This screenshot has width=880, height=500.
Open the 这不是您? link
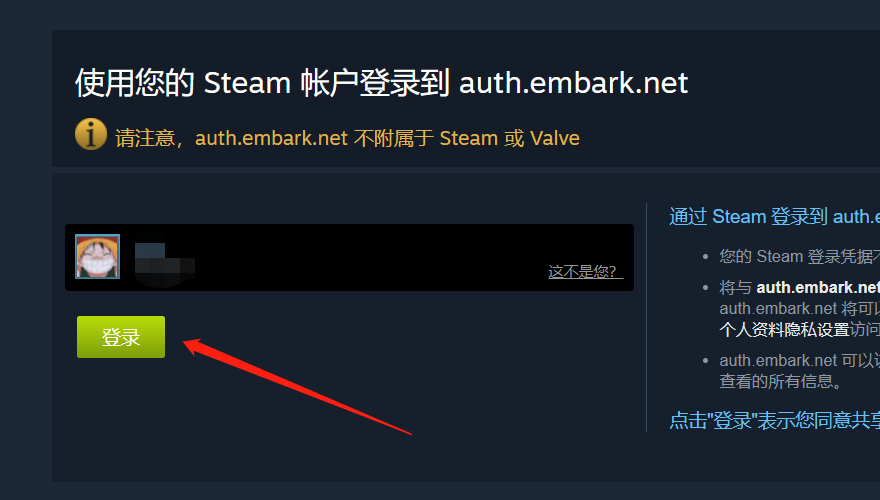point(585,272)
